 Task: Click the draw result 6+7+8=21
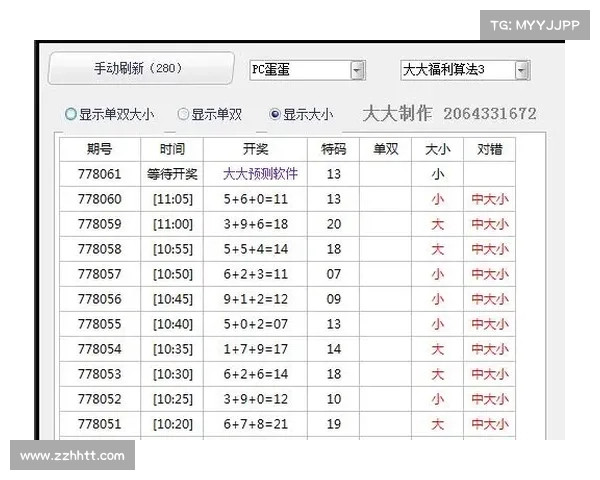[x=255, y=424]
